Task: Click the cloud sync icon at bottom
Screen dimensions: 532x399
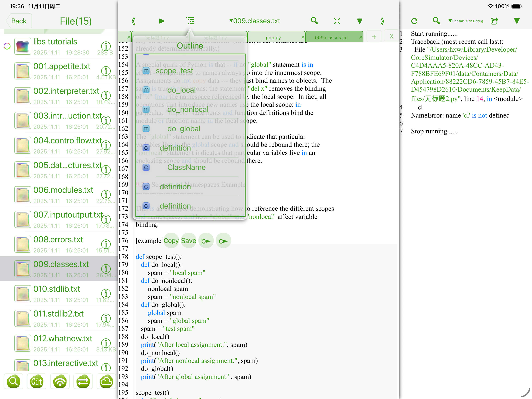Action: (x=106, y=381)
